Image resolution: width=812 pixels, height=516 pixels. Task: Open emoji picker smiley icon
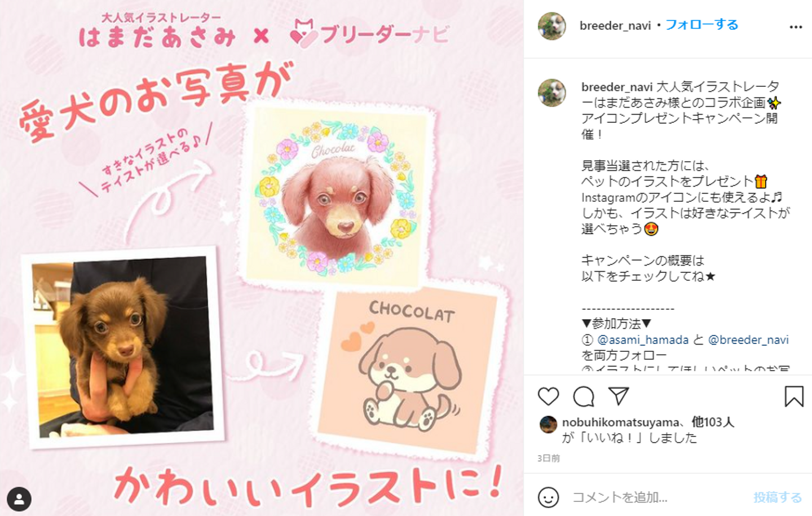548,497
